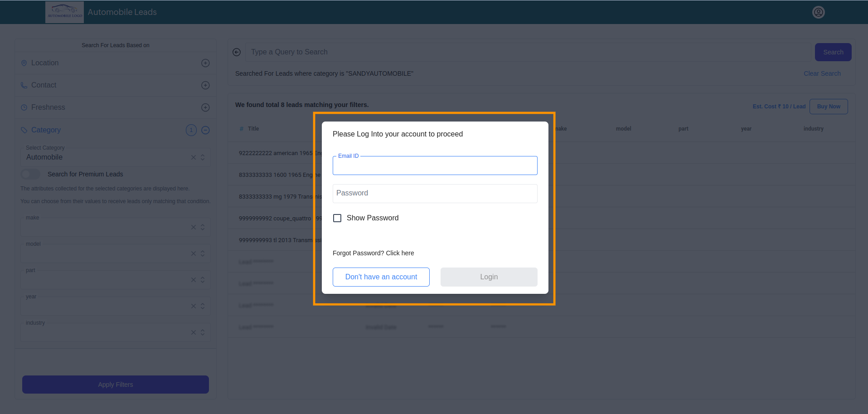This screenshot has height=414, width=868.
Task: Click the Clear Search link
Action: [x=822, y=73]
